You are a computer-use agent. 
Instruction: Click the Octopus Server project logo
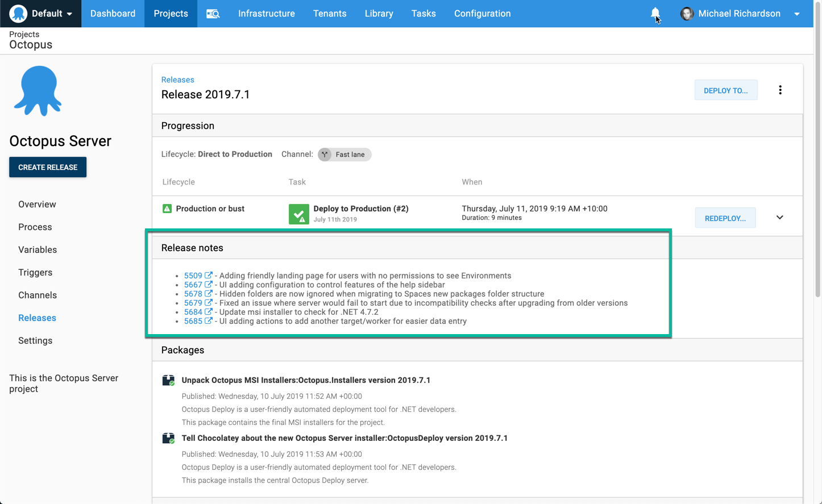(38, 91)
